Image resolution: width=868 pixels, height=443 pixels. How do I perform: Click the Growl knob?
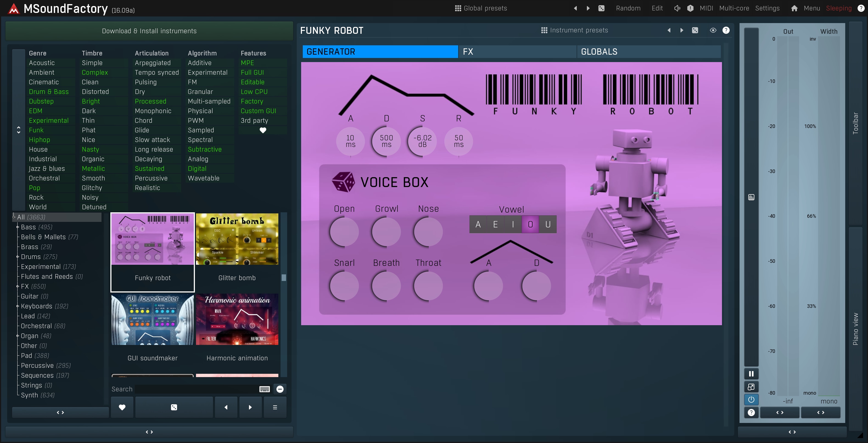tap(387, 232)
